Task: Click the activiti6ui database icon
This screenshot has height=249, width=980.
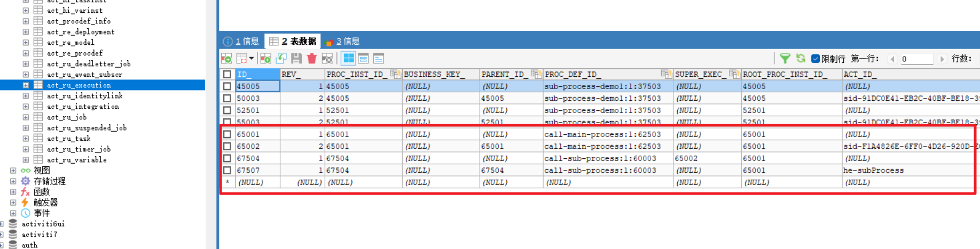Action: [13, 223]
